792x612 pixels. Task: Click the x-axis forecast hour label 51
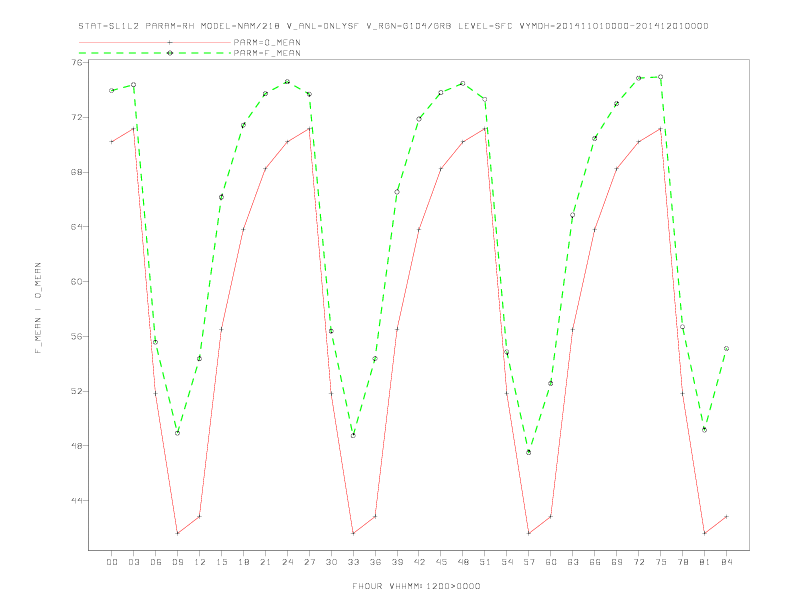[x=485, y=562]
